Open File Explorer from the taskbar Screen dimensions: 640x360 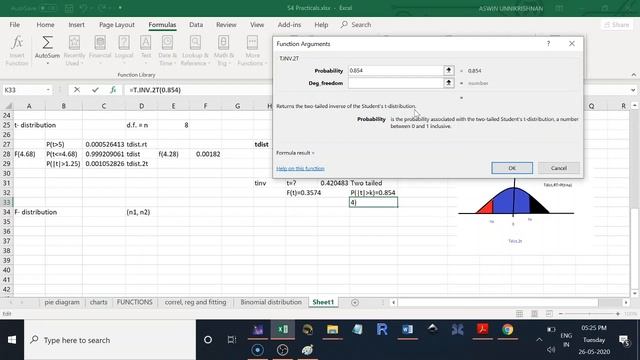(332, 330)
